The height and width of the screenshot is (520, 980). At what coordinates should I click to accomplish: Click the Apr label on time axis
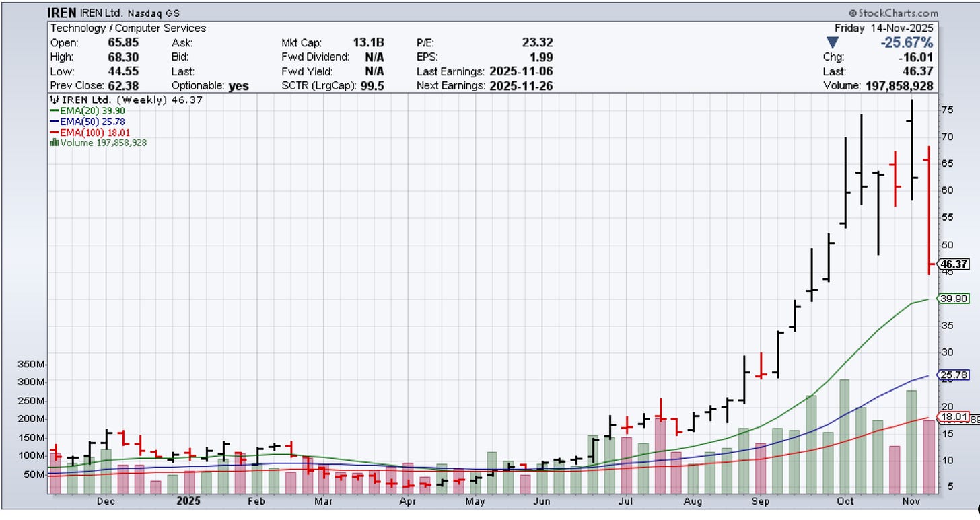coord(407,501)
